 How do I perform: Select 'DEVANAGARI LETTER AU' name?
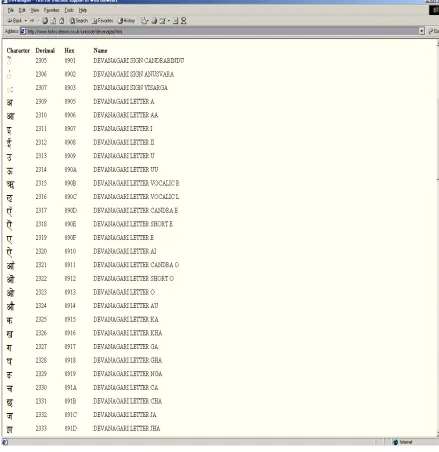[x=126, y=306]
